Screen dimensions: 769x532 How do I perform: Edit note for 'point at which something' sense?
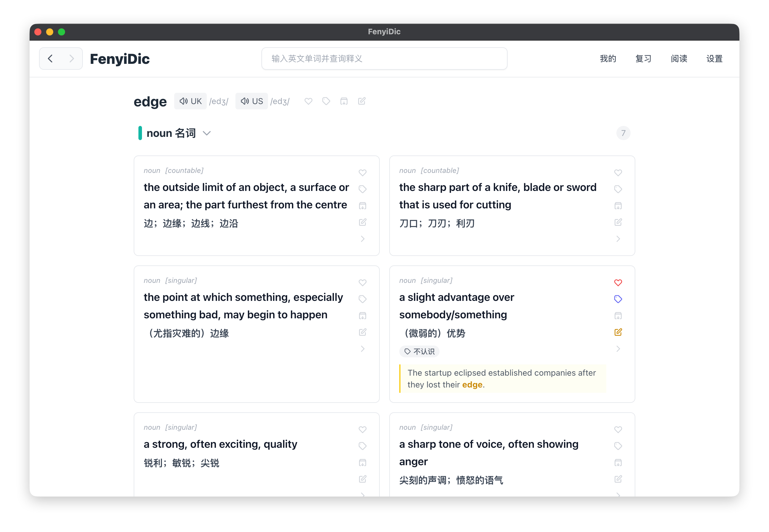(363, 332)
